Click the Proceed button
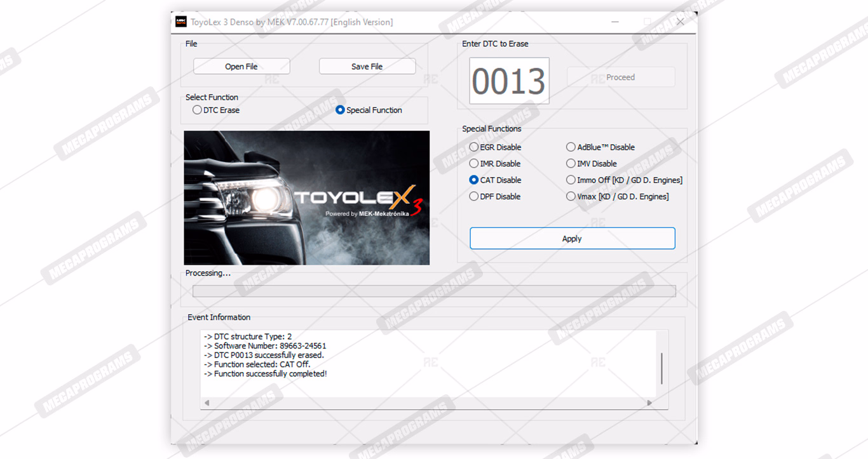The height and width of the screenshot is (459, 868). (621, 77)
